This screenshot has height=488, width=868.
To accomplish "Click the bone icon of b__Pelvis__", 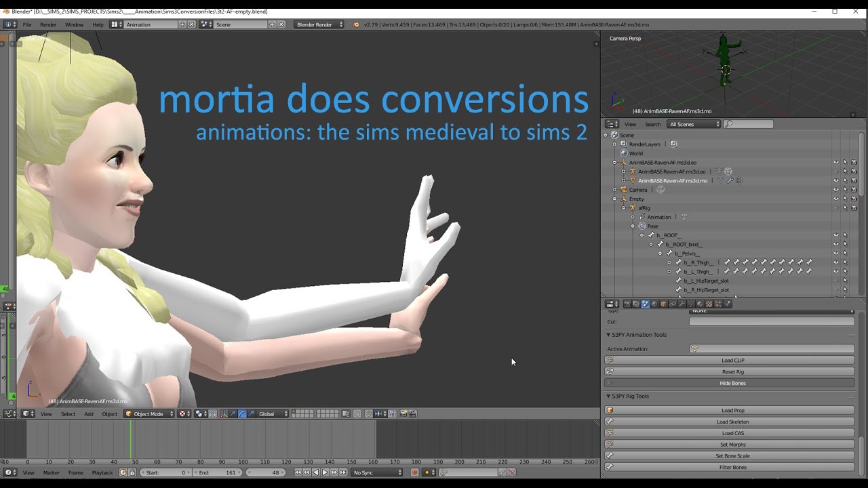I will click(669, 253).
